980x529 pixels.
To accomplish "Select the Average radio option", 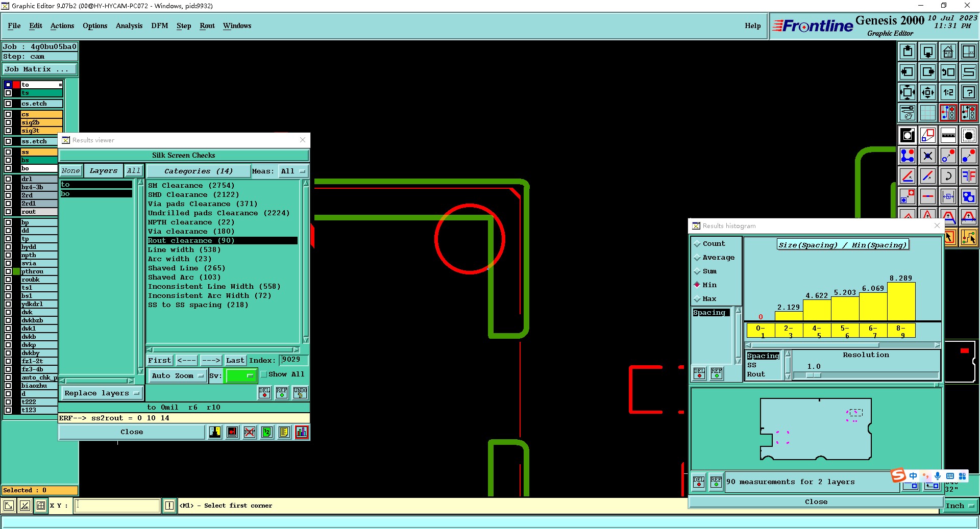I will click(x=714, y=258).
